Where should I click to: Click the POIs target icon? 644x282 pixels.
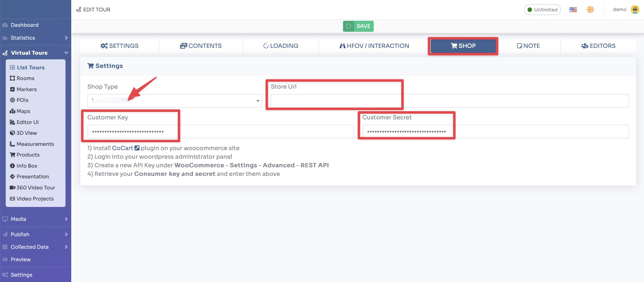click(x=13, y=100)
